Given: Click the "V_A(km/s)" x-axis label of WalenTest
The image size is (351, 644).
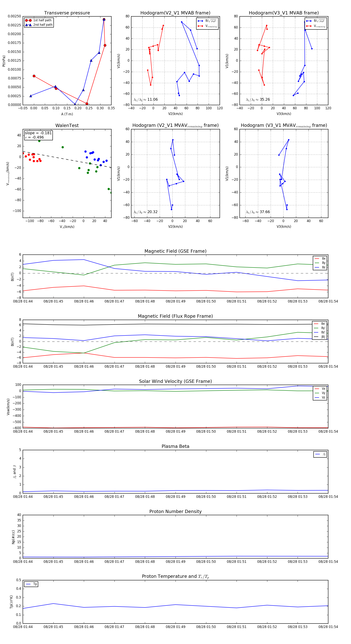Looking at the screenshot, I should (67, 227).
